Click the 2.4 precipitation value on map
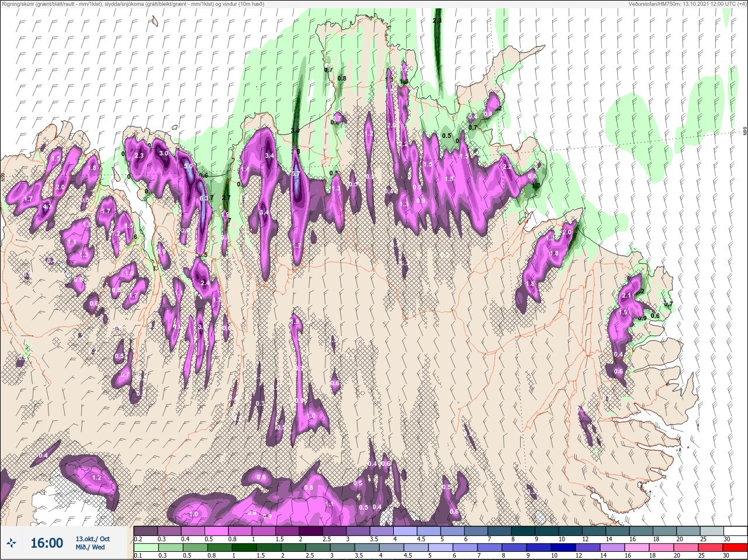Image resolution: width=748 pixels, height=560 pixels. click(x=205, y=283)
